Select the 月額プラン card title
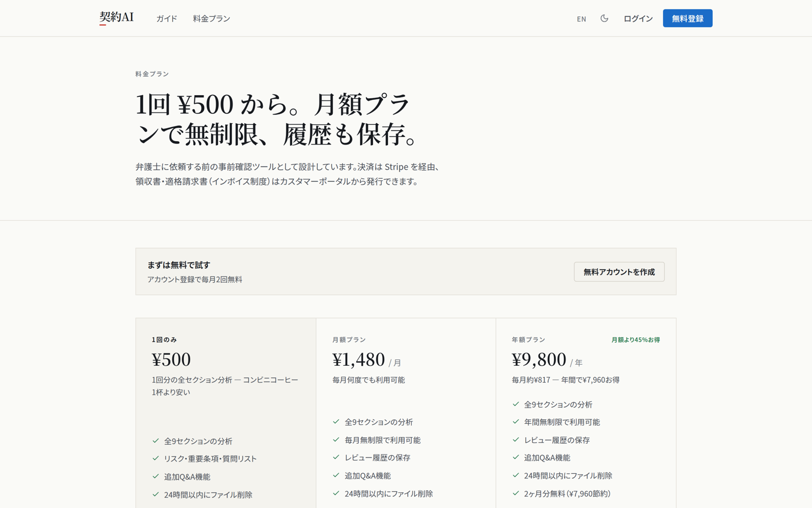The width and height of the screenshot is (812, 508). point(349,340)
